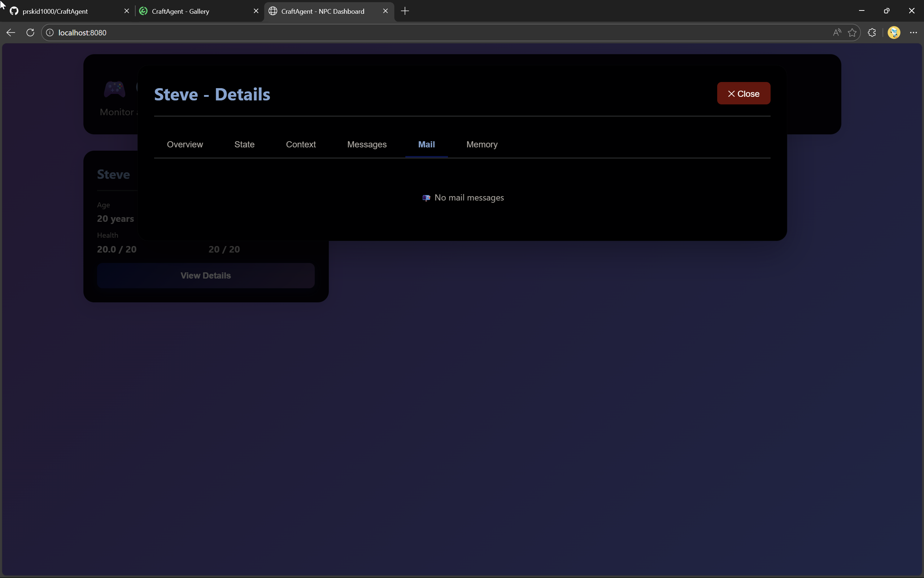Click the mailbox icon beside No mail messages
This screenshot has height=578, width=924.
coord(426,198)
